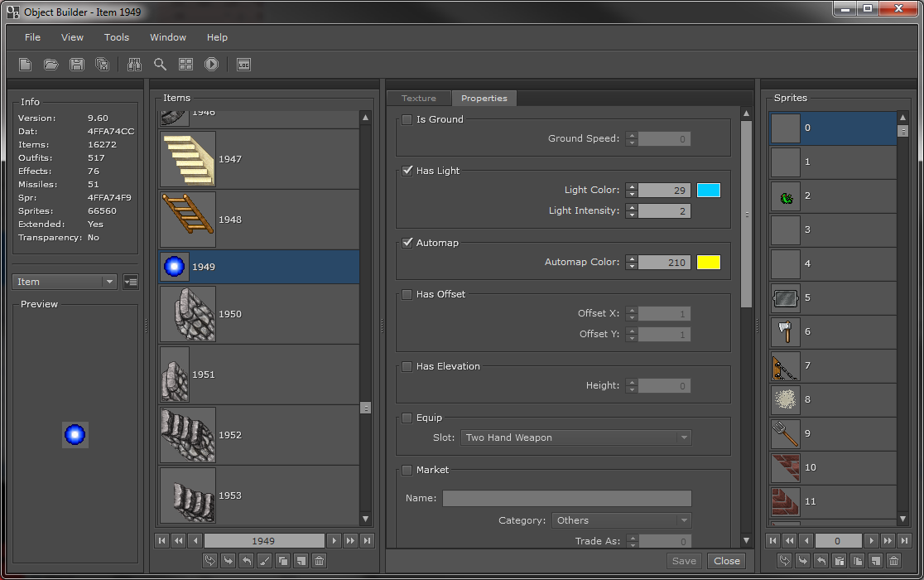This screenshot has height=580, width=924.
Task: Pick the yellow Automap Color swatch
Action: point(709,263)
